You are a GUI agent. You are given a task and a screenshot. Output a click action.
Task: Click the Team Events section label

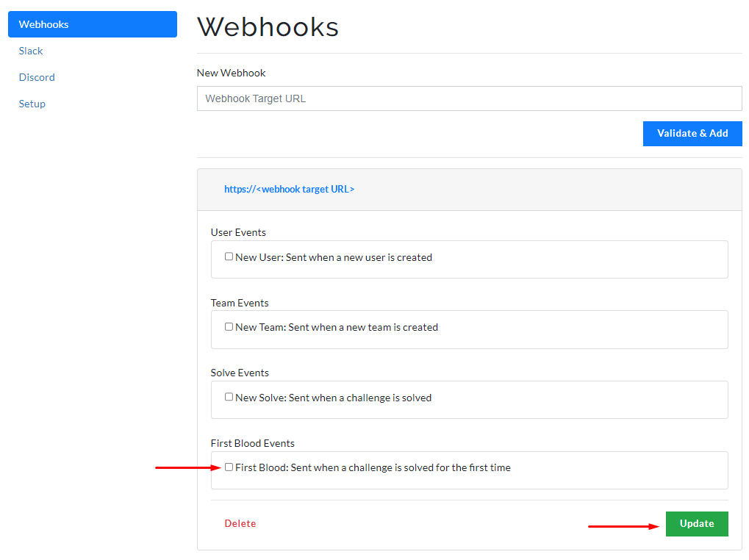pos(240,303)
